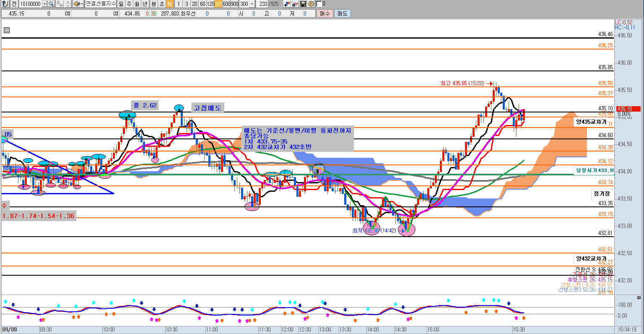Viewport: 644px width, 334px height.
Task: Click the 매도 sell button
Action: coord(342,13)
